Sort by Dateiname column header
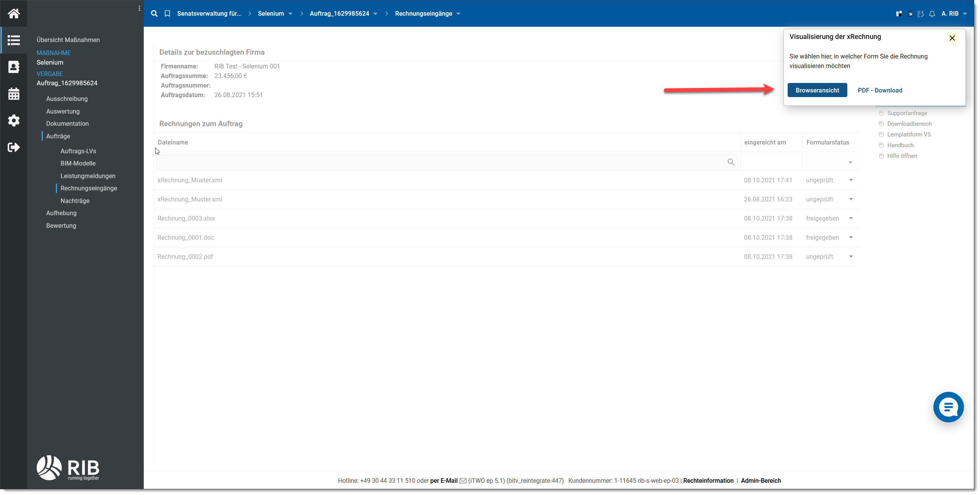 pos(173,142)
